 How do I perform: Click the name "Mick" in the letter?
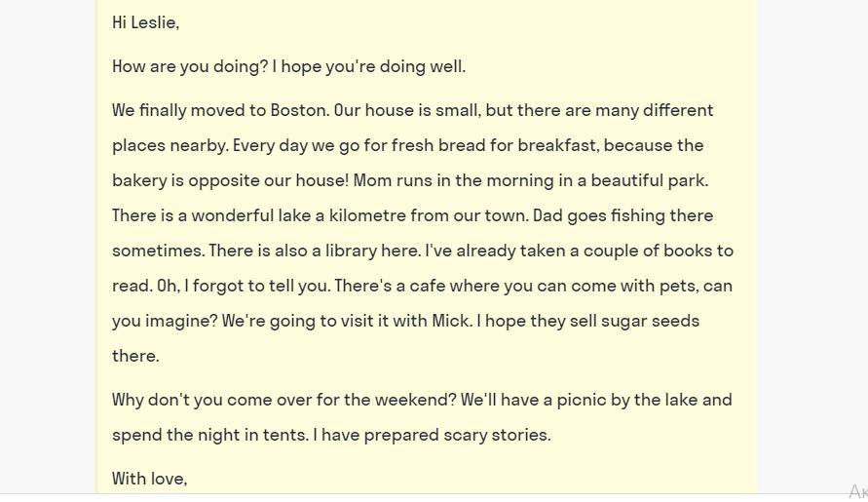coord(451,321)
